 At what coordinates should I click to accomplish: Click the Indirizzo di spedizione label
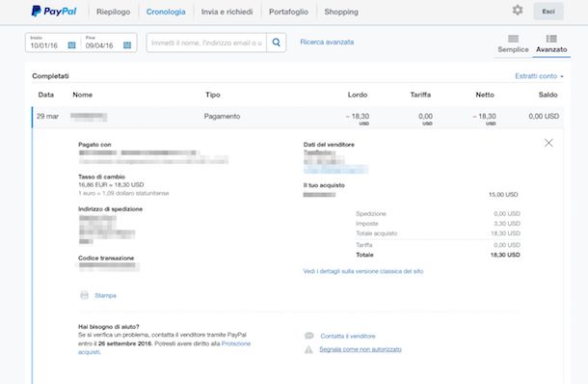point(110,208)
